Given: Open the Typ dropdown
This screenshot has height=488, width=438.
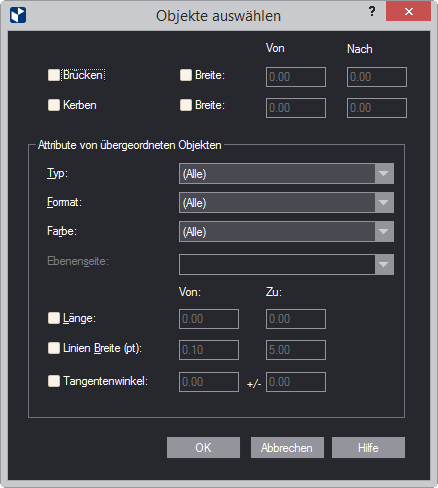Looking at the screenshot, I should tap(286, 174).
